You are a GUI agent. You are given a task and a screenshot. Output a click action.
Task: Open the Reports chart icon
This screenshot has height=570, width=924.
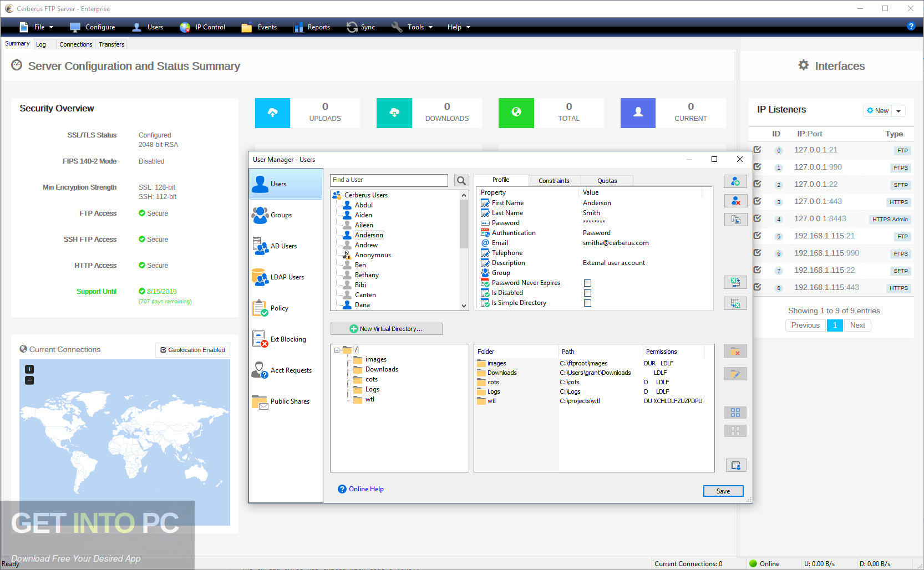[x=298, y=27]
